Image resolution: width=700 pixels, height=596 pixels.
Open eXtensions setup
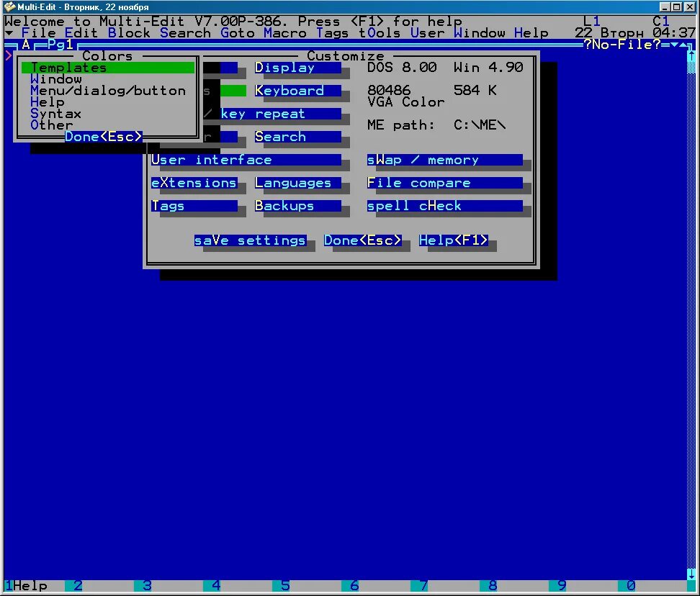click(194, 183)
